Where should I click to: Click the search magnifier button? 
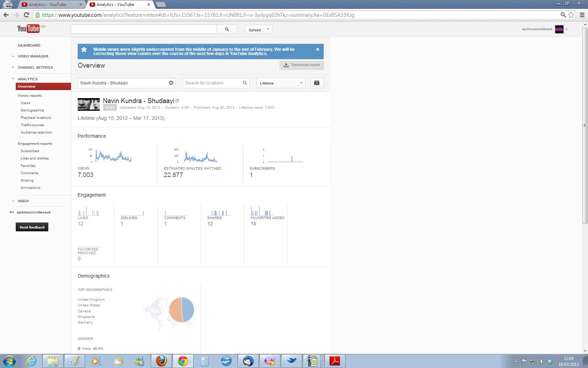tap(227, 29)
